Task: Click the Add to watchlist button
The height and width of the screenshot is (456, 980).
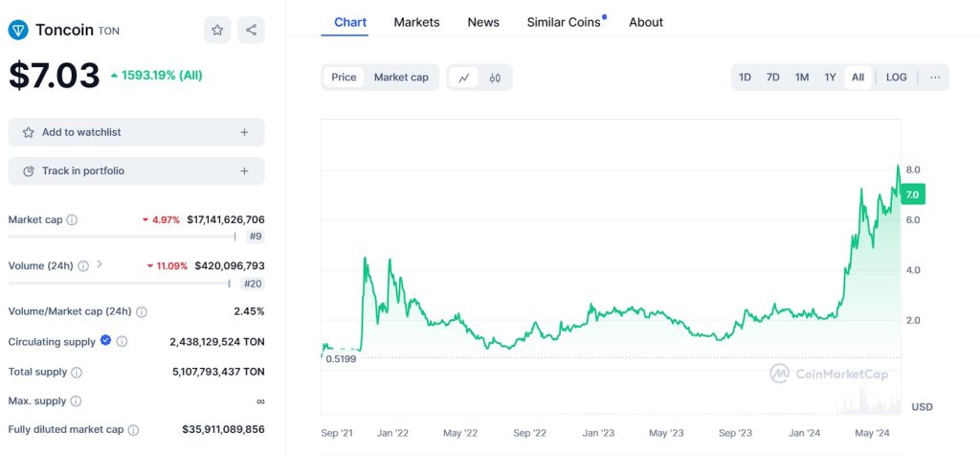Action: click(x=136, y=132)
